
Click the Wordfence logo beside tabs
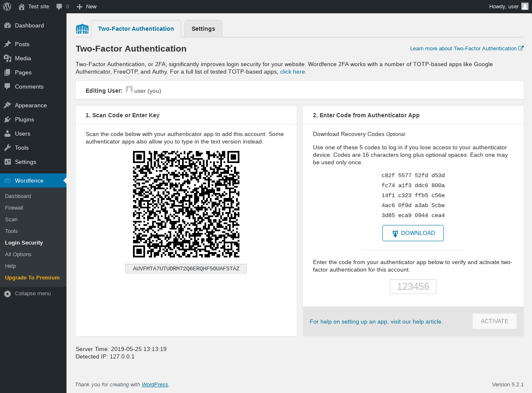(x=82, y=29)
